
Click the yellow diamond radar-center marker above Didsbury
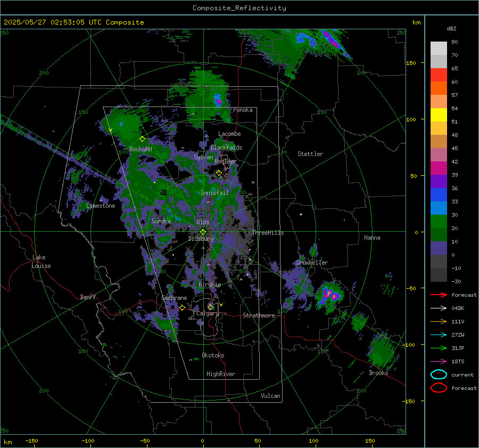tap(203, 232)
